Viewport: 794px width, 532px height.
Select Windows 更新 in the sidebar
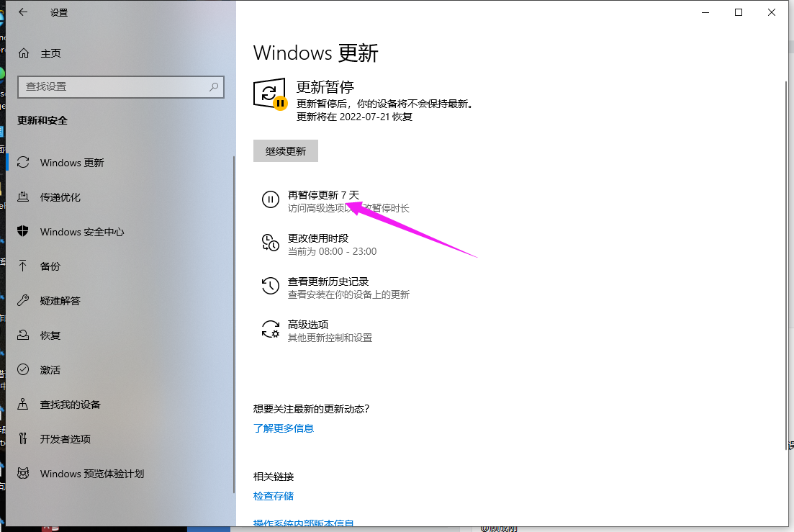click(119, 163)
